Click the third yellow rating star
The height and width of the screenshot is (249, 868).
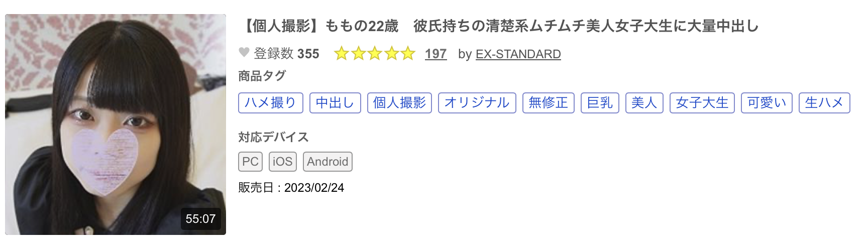(x=375, y=53)
